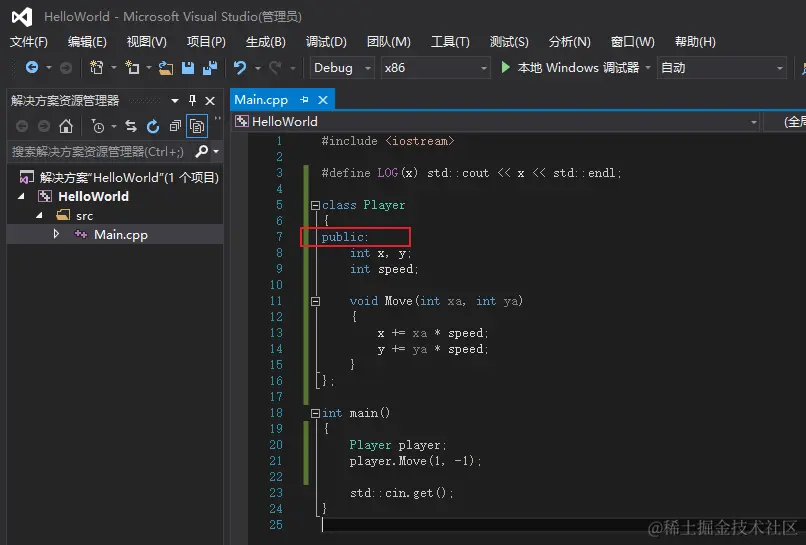Collapse the HelloWorld project node

pyautogui.click(x=21, y=196)
